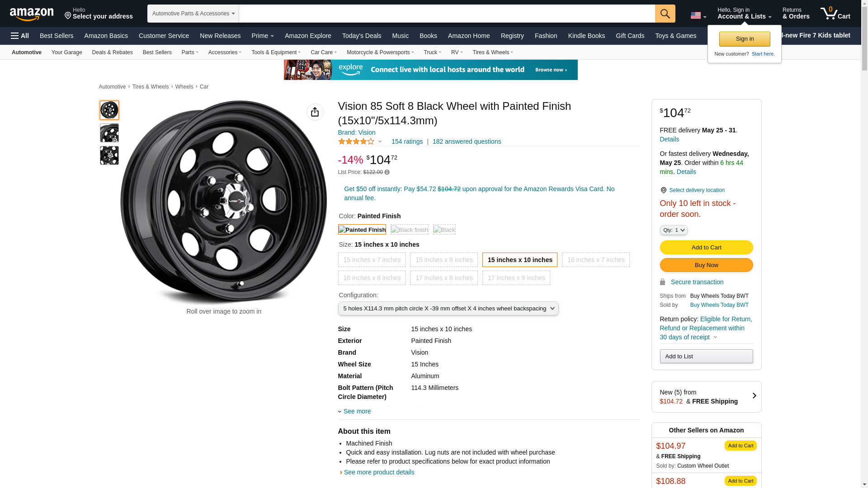Expand the search category dropdown
The image size is (868, 488).
point(193,14)
